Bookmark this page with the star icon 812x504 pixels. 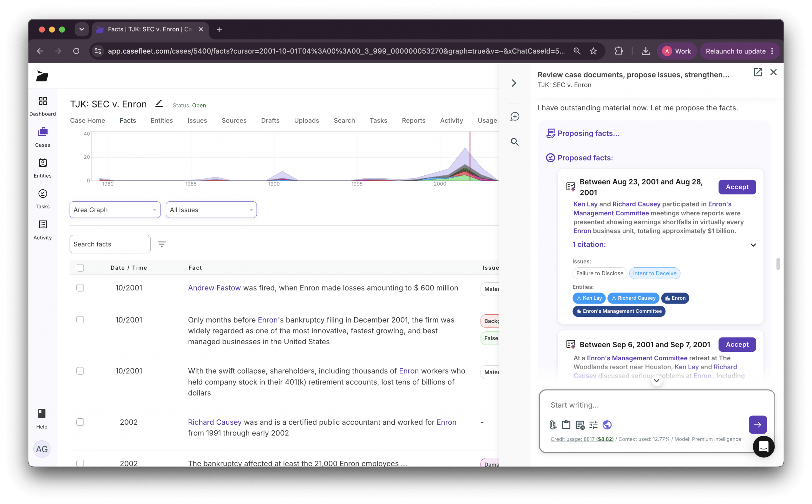pos(593,51)
